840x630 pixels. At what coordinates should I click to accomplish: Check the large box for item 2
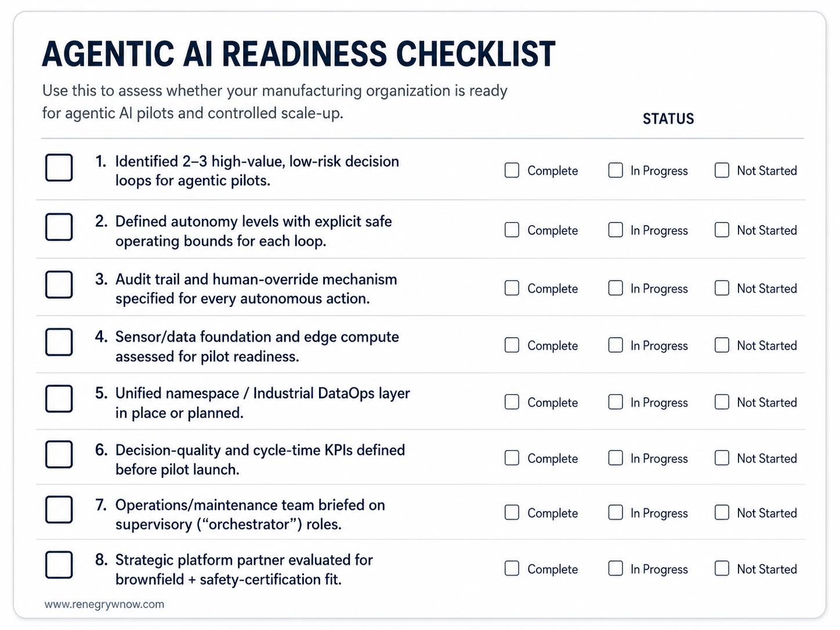(59, 227)
